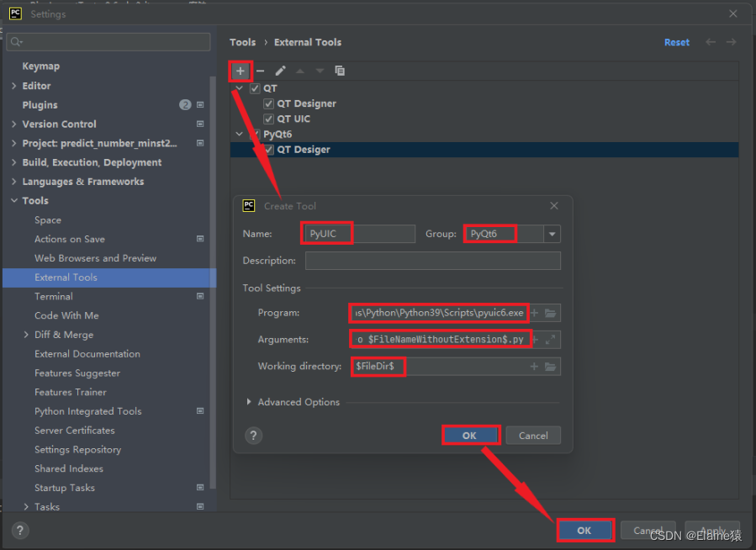Navigate back with the left arrow
This screenshot has height=550, width=756.
[711, 42]
